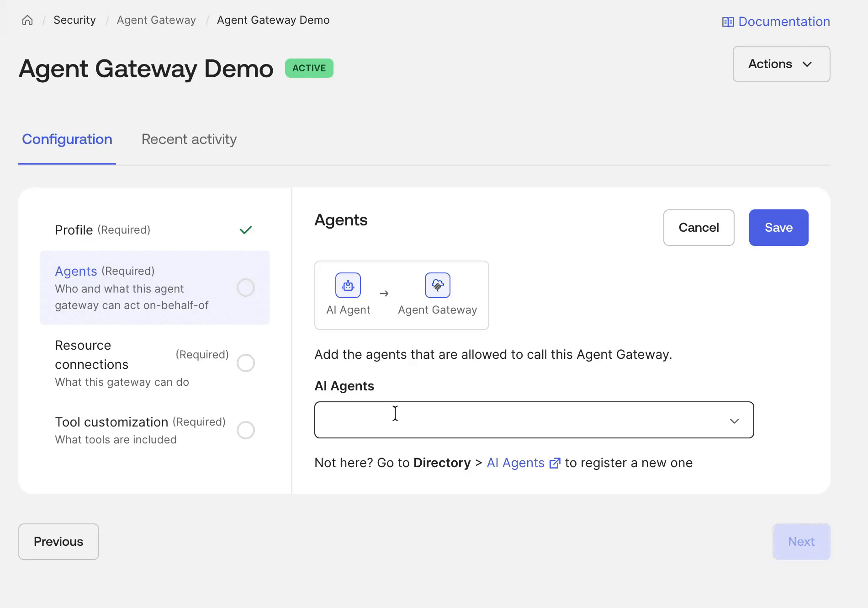Open the Actions dropdown menu
The height and width of the screenshot is (608, 868).
(x=781, y=64)
